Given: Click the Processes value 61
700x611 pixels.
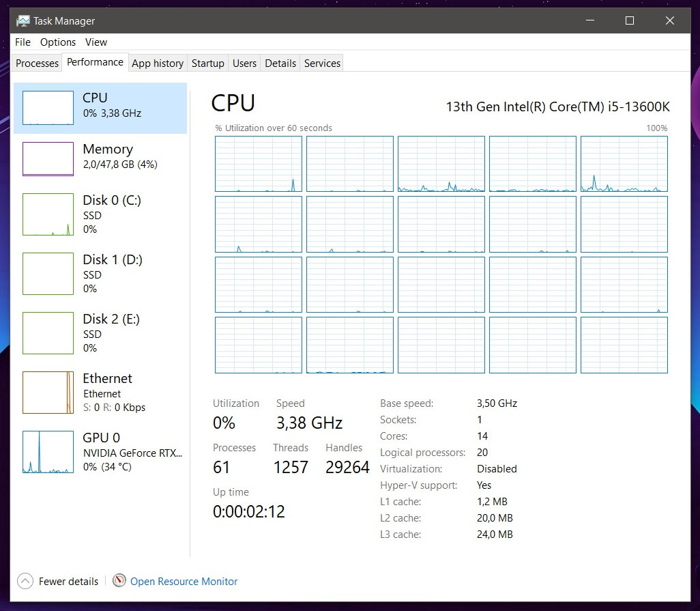Looking at the screenshot, I should pyautogui.click(x=222, y=467).
